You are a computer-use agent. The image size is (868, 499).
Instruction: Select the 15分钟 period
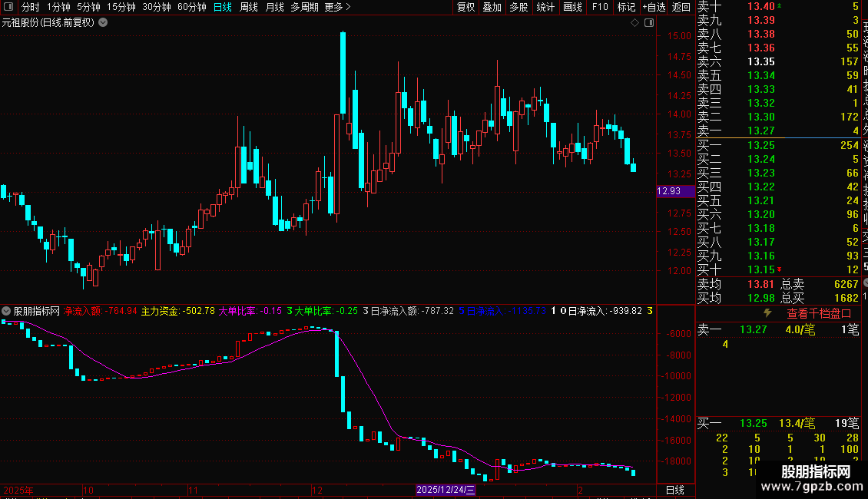[x=121, y=7]
